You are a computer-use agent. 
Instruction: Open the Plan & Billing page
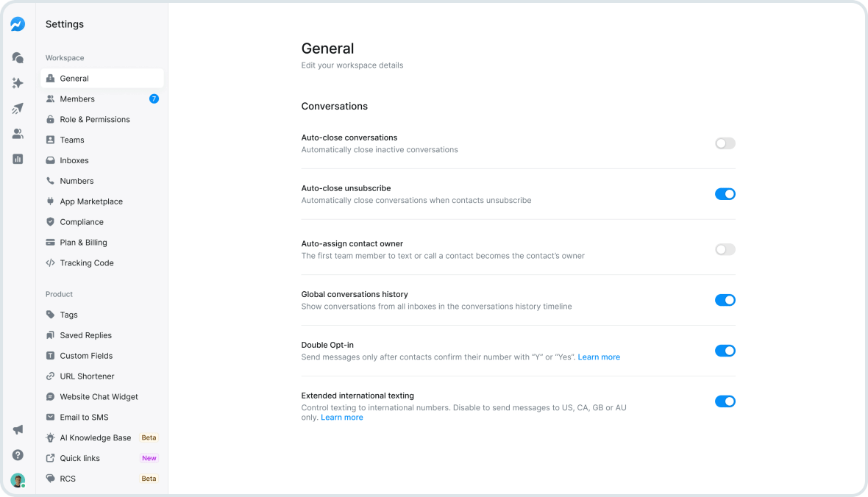[x=83, y=242]
